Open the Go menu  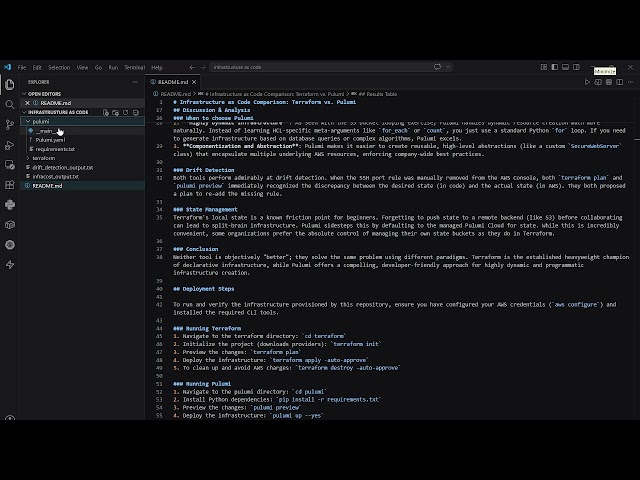pyautogui.click(x=98, y=67)
